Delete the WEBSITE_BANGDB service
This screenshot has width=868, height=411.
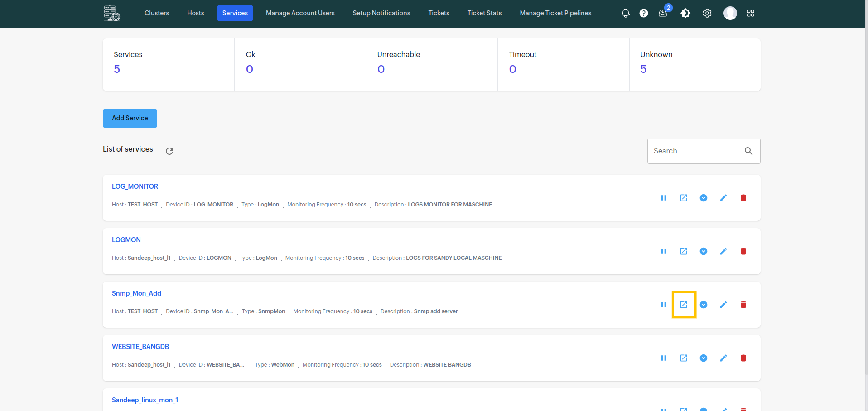pyautogui.click(x=743, y=358)
